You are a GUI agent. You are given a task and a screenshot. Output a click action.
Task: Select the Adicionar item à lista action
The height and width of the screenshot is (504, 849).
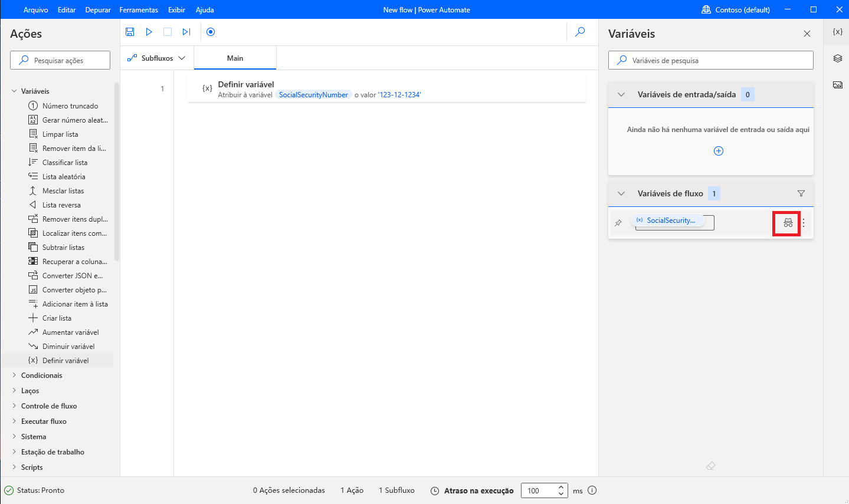pyautogui.click(x=68, y=304)
